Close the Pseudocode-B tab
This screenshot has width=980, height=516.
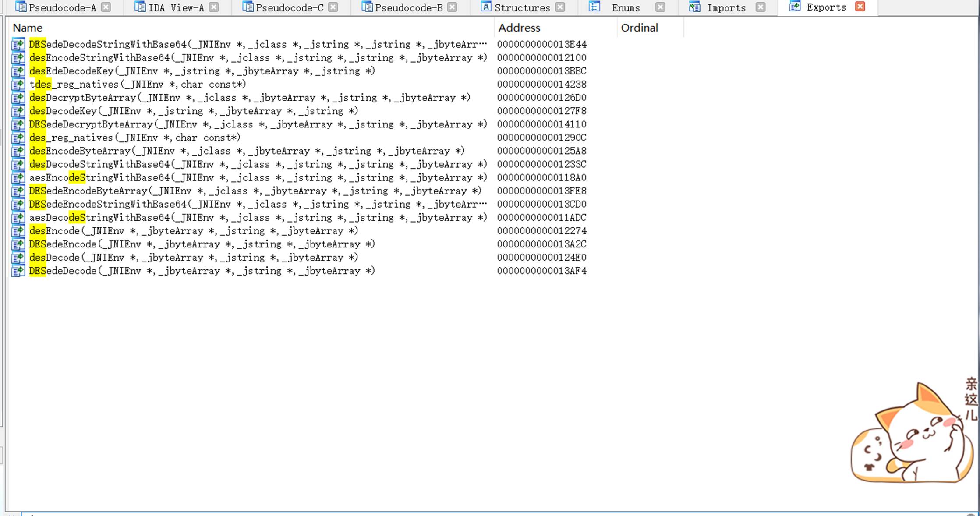pos(453,7)
